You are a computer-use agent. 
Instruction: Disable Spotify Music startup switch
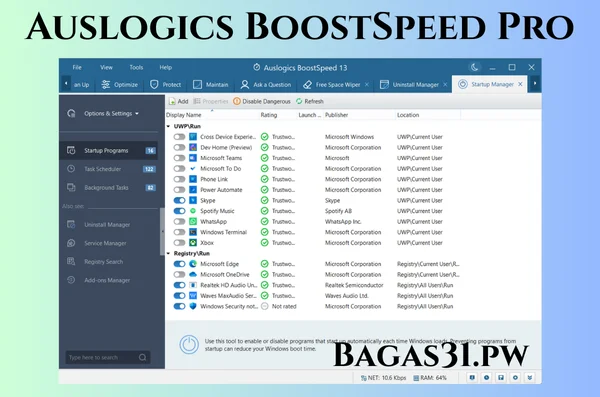coord(179,211)
